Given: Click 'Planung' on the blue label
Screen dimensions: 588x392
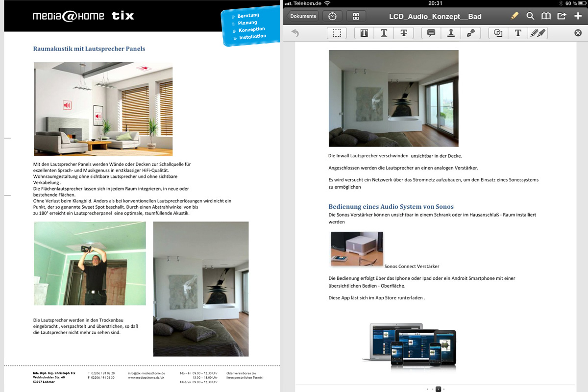Looking at the screenshot, I should (247, 23).
